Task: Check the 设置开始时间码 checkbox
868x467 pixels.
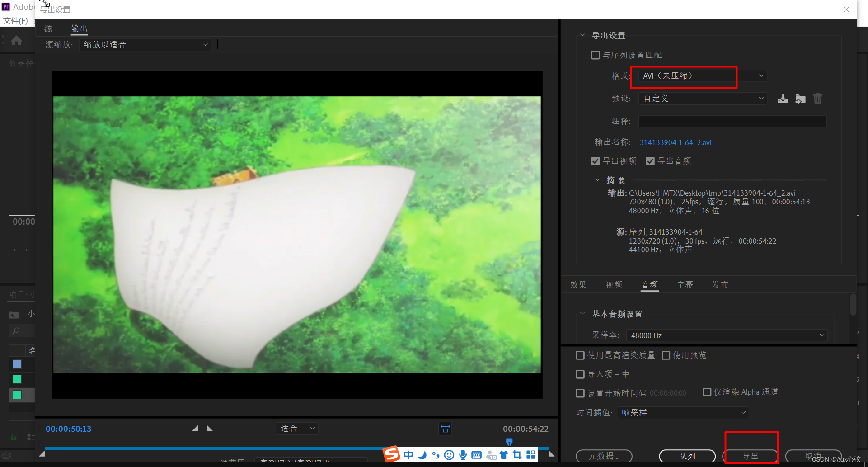Action: (x=581, y=393)
